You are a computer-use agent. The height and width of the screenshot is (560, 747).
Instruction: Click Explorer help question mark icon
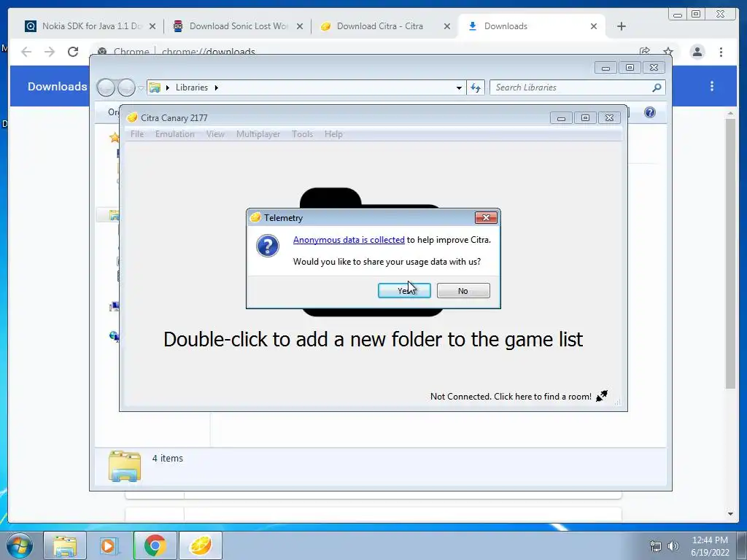(650, 112)
